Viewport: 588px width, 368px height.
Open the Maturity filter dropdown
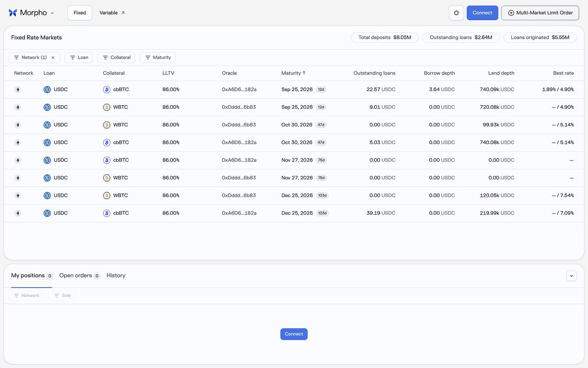(157, 57)
